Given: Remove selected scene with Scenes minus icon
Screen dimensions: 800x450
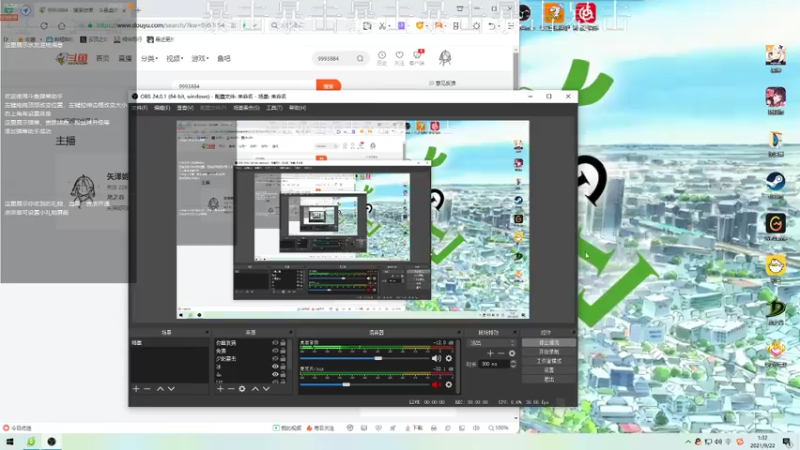Looking at the screenshot, I should click(147, 389).
